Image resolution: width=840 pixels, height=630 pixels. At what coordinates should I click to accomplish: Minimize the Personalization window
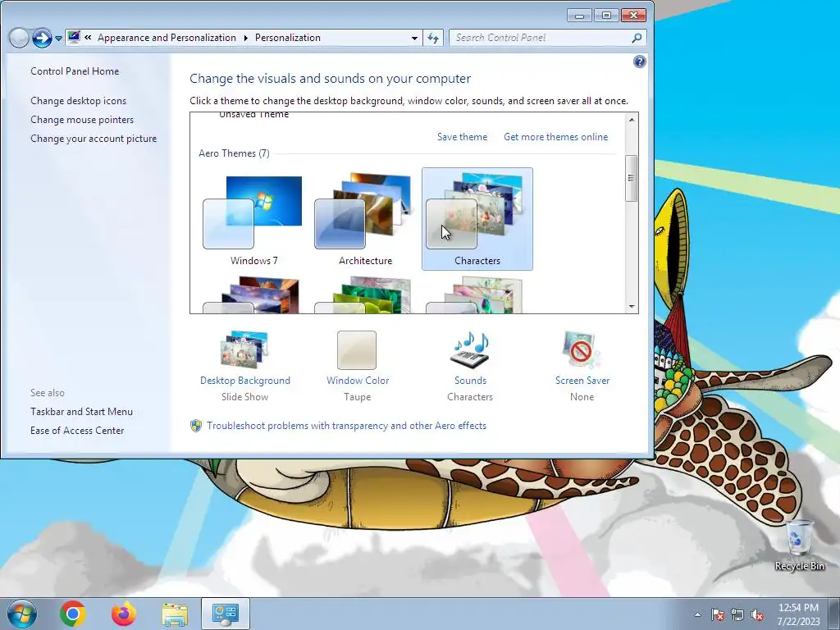tap(579, 16)
